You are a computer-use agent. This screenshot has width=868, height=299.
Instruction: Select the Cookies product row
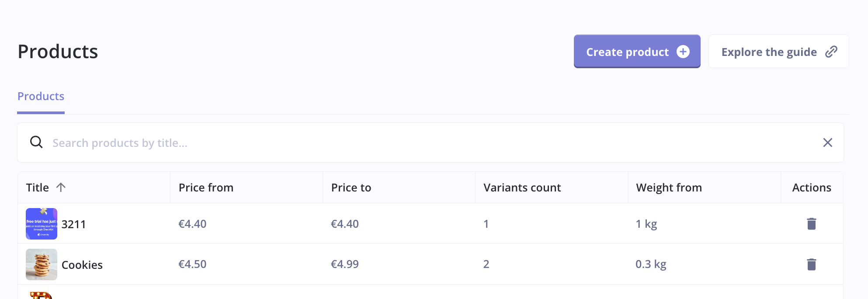[82, 264]
